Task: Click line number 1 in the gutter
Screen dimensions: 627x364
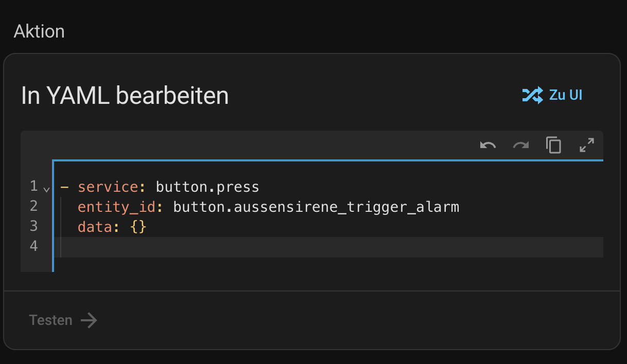Action: tap(34, 186)
